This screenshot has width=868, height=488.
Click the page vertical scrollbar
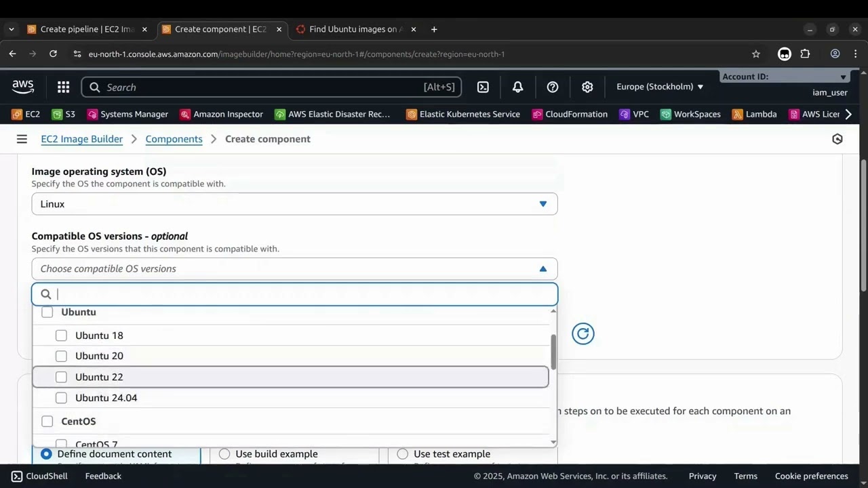863,227
